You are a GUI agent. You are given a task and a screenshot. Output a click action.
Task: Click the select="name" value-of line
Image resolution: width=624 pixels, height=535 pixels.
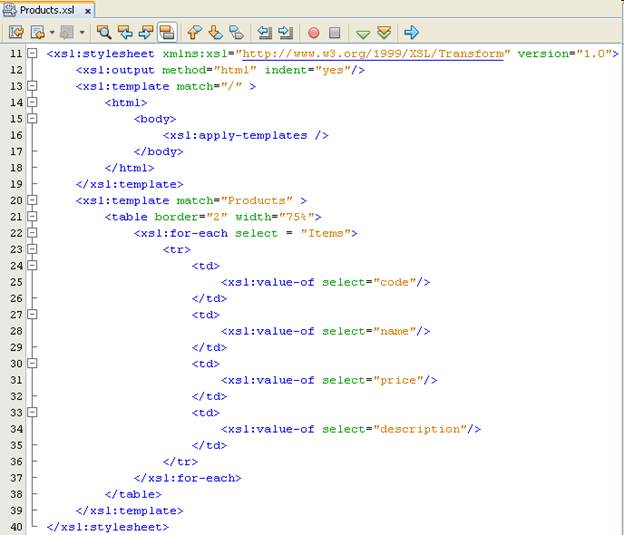(325, 331)
